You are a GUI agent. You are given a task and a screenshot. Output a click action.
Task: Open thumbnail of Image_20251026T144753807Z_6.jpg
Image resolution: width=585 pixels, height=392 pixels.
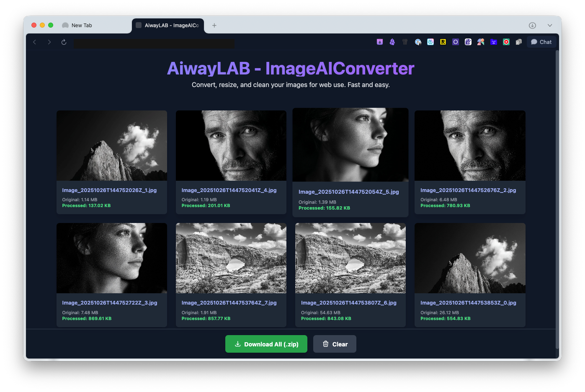click(x=350, y=258)
